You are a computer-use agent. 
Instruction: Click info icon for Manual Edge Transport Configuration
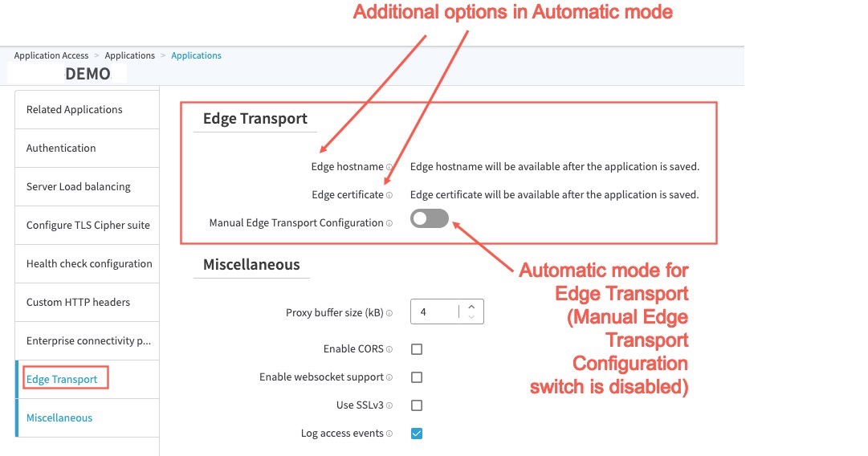point(389,223)
